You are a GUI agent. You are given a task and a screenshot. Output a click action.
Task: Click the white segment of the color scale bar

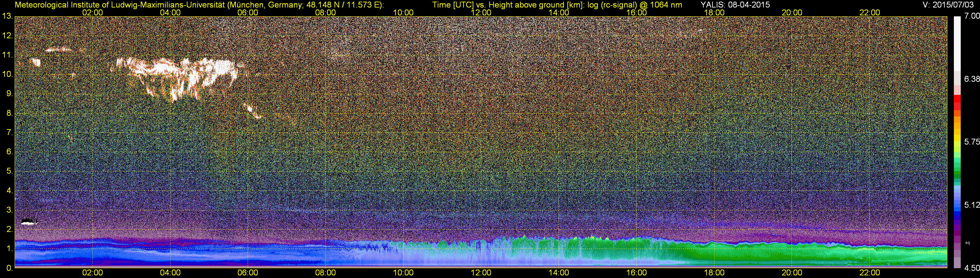coord(957,44)
